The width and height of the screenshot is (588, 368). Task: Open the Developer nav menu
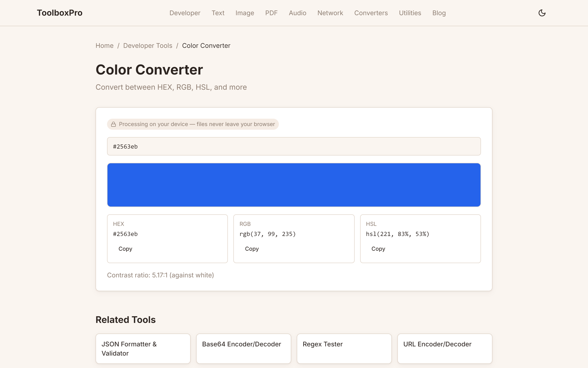coord(185,13)
